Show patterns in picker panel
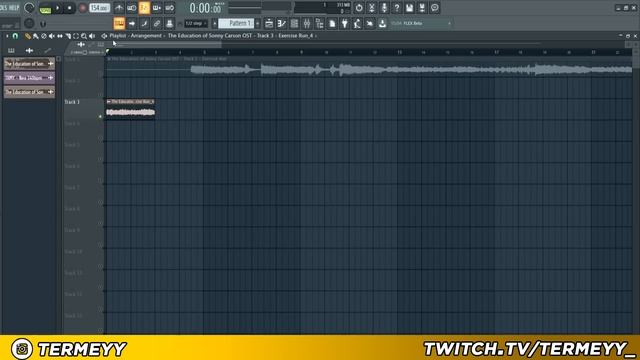The image size is (640, 360). pos(11,51)
